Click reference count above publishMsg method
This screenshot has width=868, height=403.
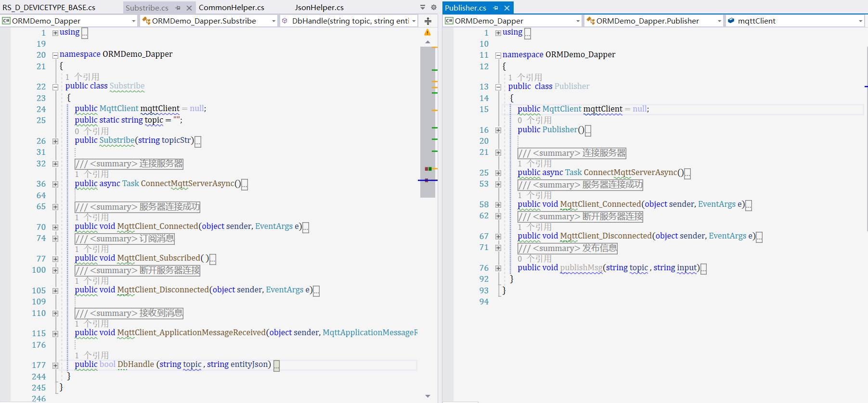pyautogui.click(x=535, y=259)
